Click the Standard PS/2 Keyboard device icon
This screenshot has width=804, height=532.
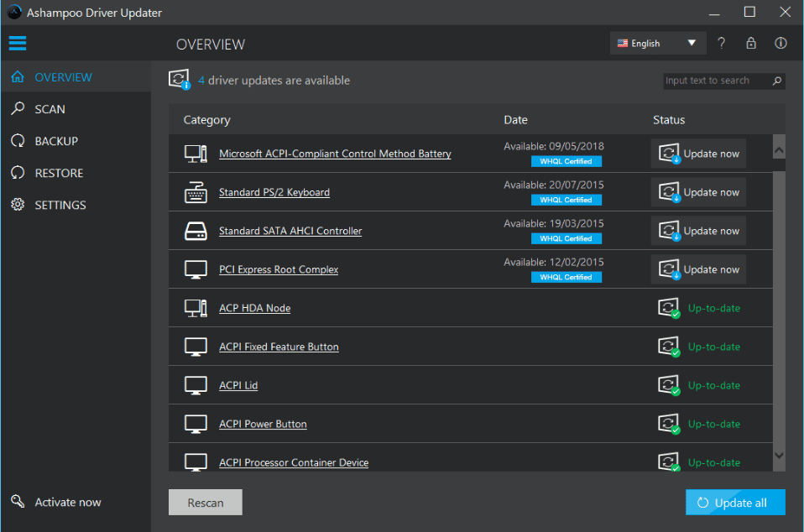coord(196,192)
